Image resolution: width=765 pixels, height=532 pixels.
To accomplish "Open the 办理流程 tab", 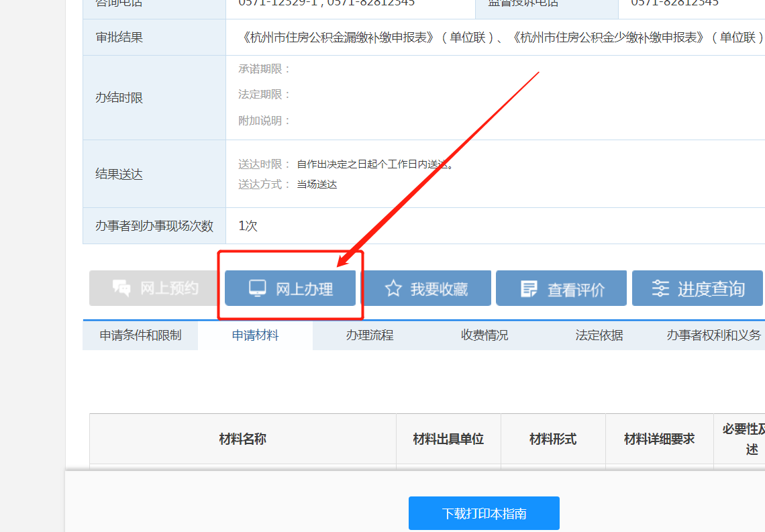I will click(370, 335).
